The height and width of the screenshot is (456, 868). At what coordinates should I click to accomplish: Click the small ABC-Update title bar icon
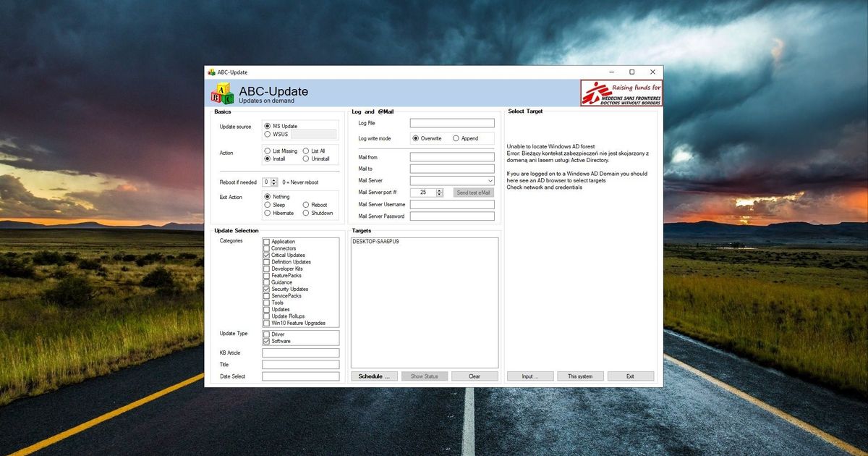coord(211,72)
